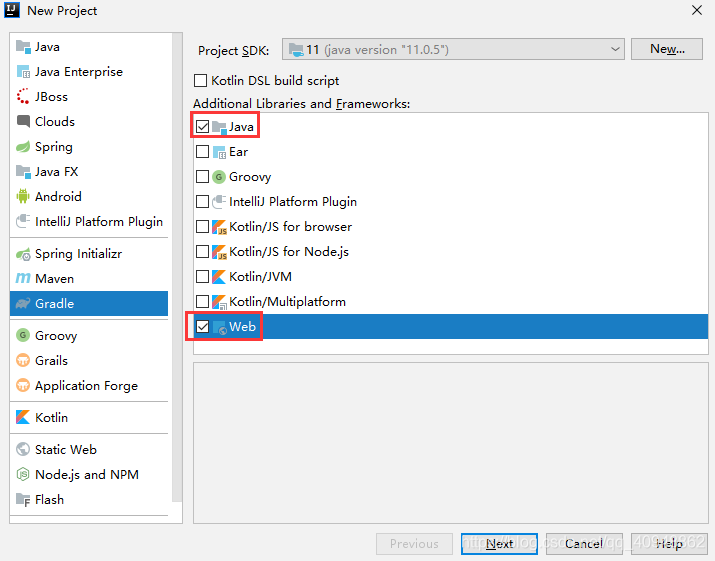Select the Spring Initializr icon
The image size is (715, 561).
click(23, 254)
